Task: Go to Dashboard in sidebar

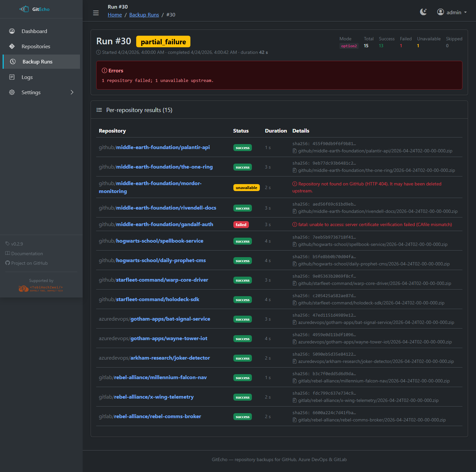Action: [x=34, y=31]
